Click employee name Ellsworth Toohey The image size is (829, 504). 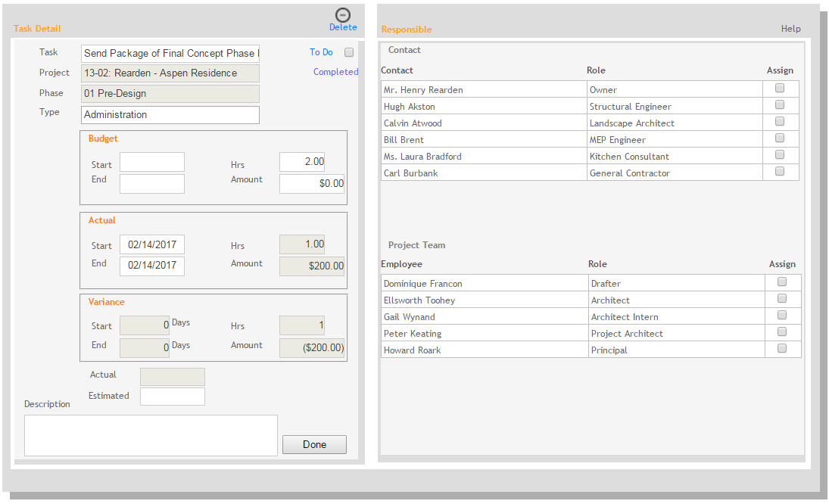pos(419,300)
